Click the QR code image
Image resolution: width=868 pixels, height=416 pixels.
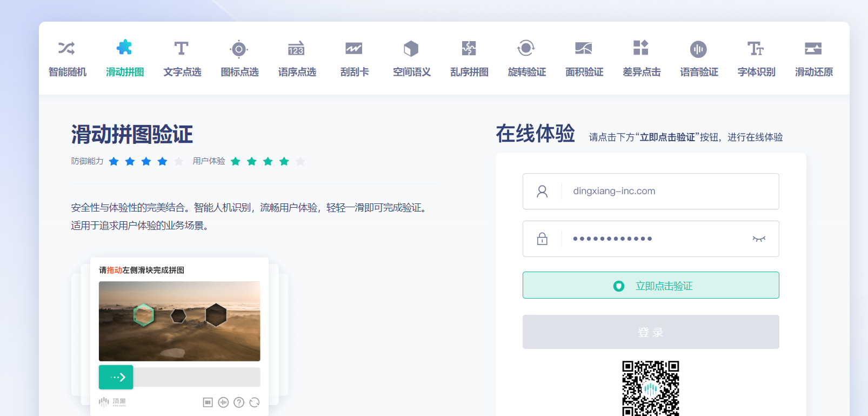(x=651, y=388)
